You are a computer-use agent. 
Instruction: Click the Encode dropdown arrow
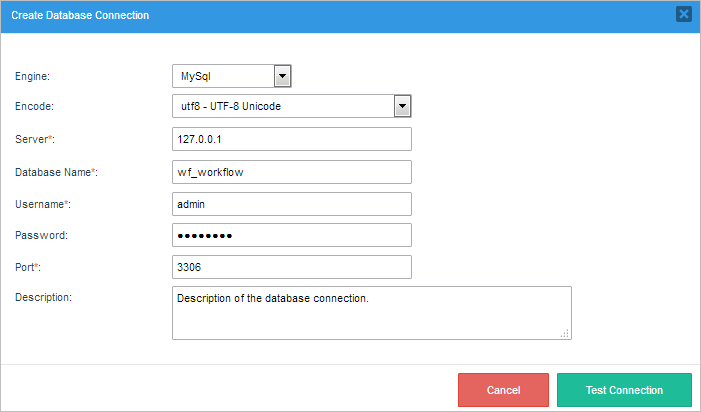tap(402, 106)
